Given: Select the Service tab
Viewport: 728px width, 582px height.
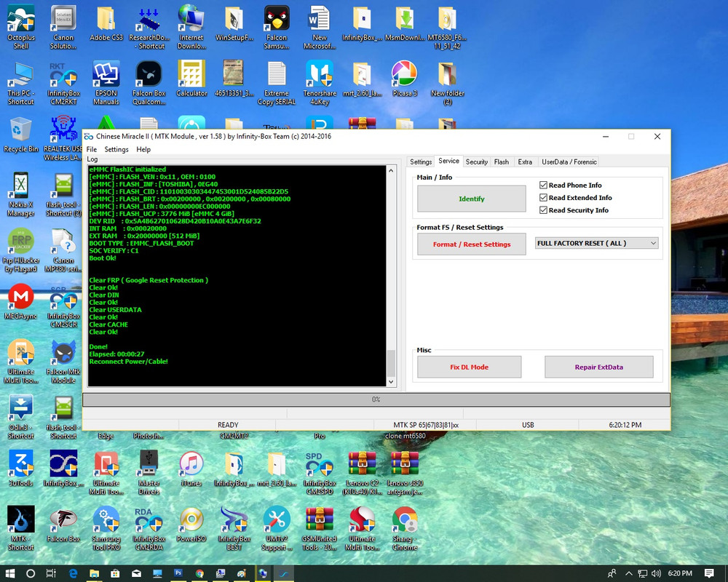Looking at the screenshot, I should [448, 161].
